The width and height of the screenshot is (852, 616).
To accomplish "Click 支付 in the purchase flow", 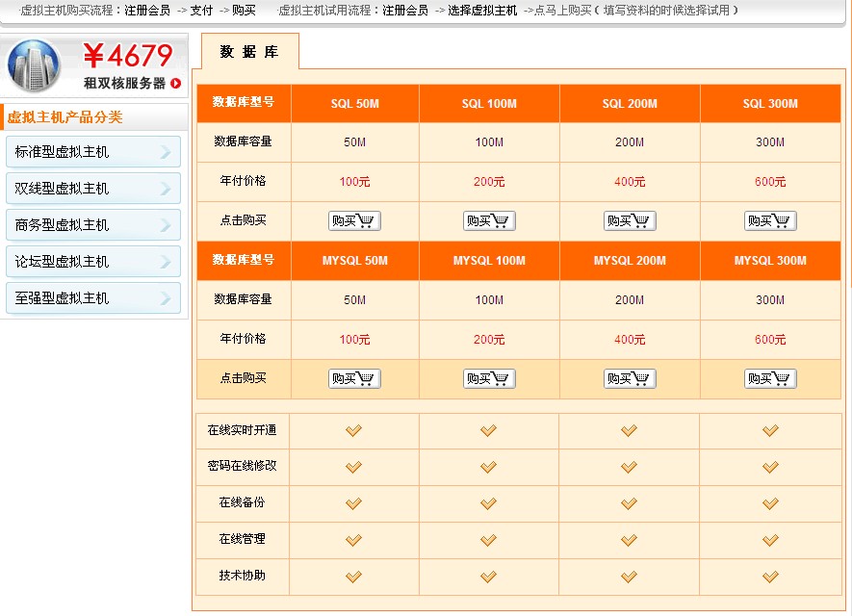I will [201, 11].
